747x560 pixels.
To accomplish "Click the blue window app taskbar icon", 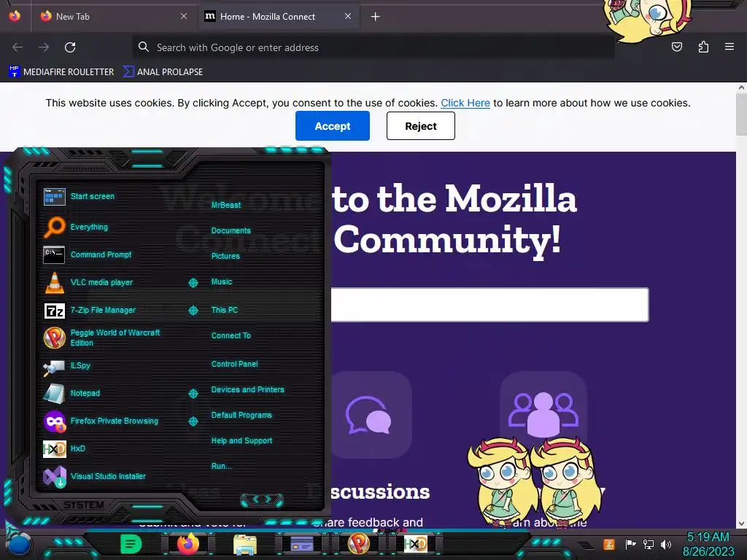I will point(301,544).
